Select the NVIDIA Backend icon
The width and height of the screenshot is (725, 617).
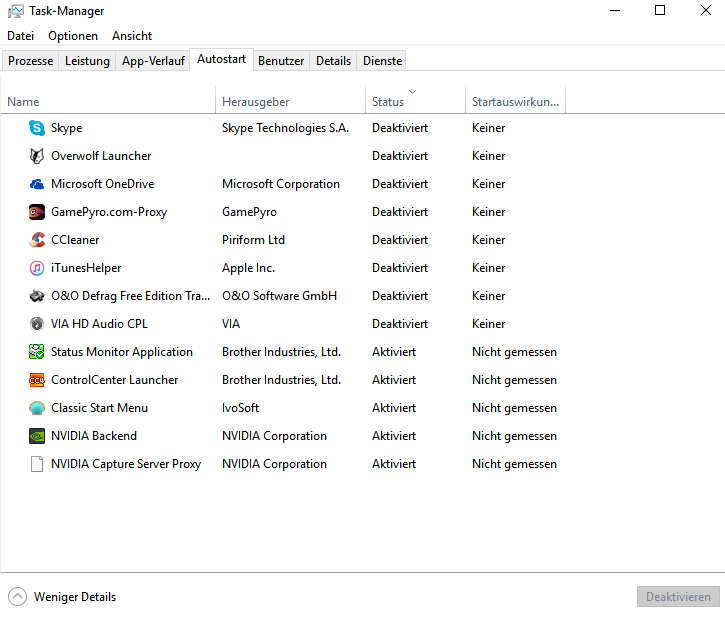37,436
